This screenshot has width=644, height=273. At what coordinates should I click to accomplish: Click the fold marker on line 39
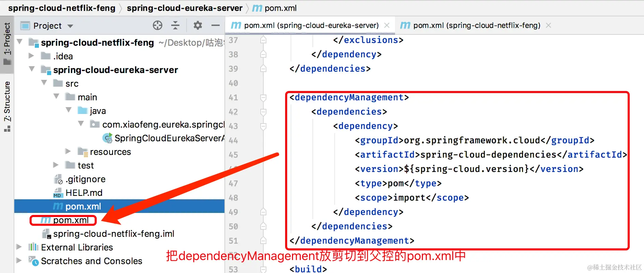263,69
